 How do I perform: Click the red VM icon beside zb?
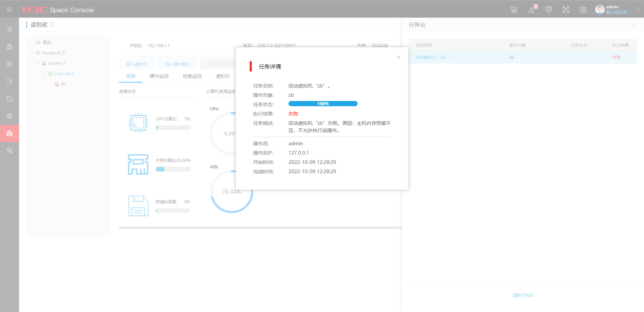(57, 84)
